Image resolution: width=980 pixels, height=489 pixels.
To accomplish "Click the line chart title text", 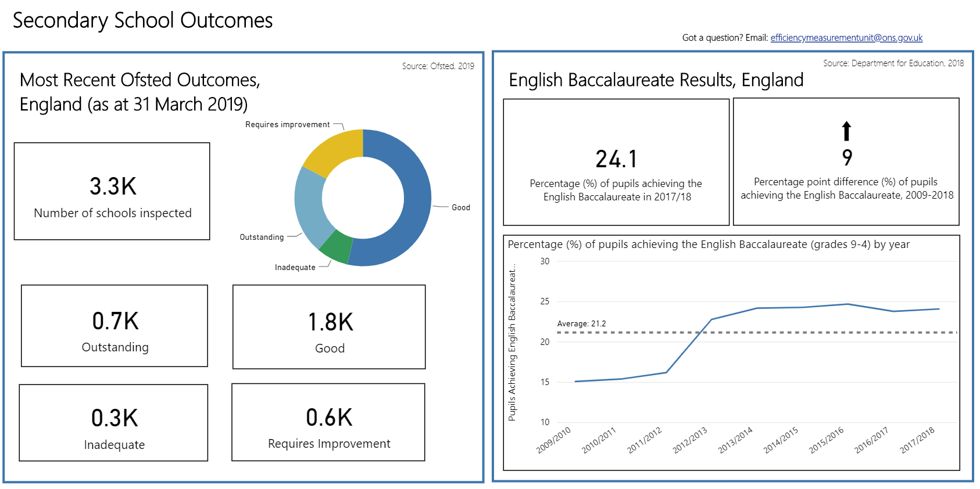I will coord(709,245).
